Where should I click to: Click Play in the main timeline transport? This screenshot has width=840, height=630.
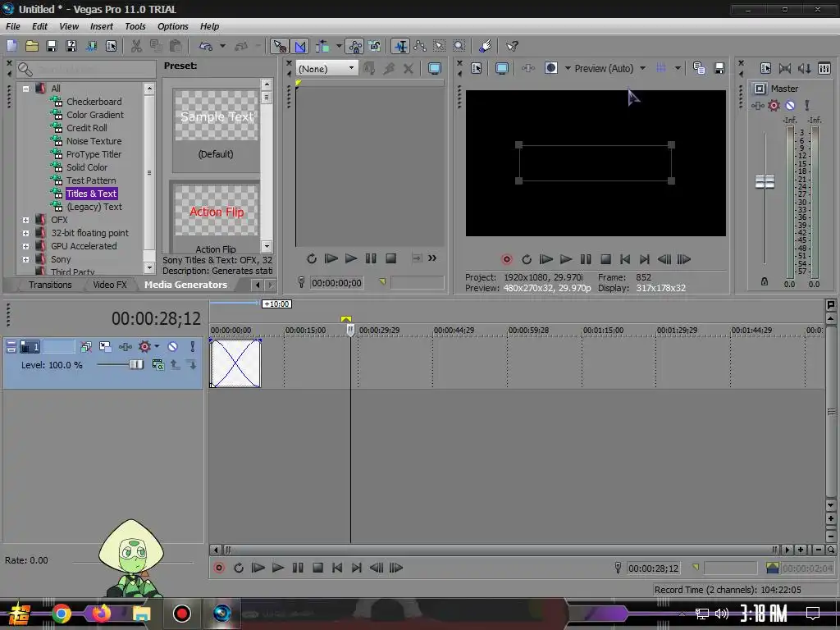pyautogui.click(x=277, y=568)
